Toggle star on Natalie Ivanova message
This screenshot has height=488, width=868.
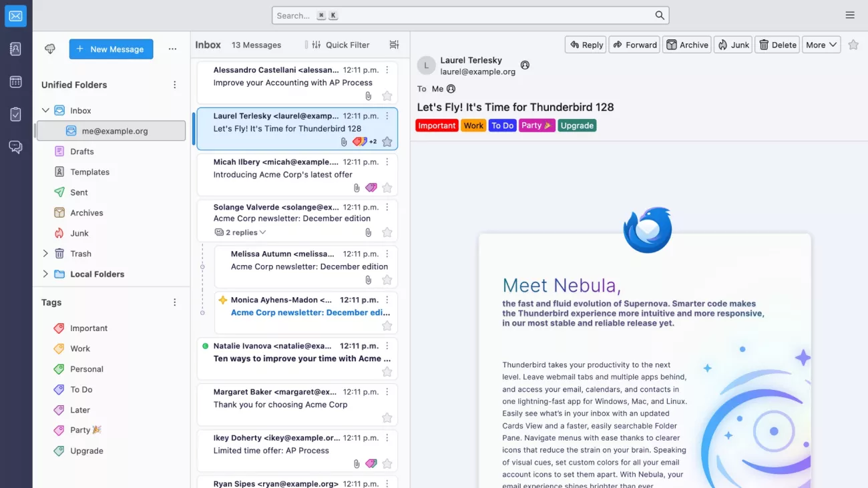[x=387, y=372]
